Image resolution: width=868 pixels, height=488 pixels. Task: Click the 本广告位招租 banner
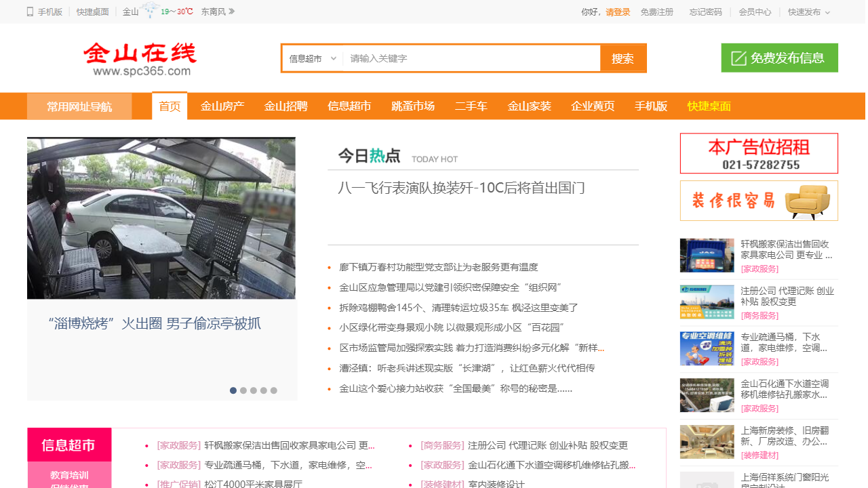(x=759, y=153)
